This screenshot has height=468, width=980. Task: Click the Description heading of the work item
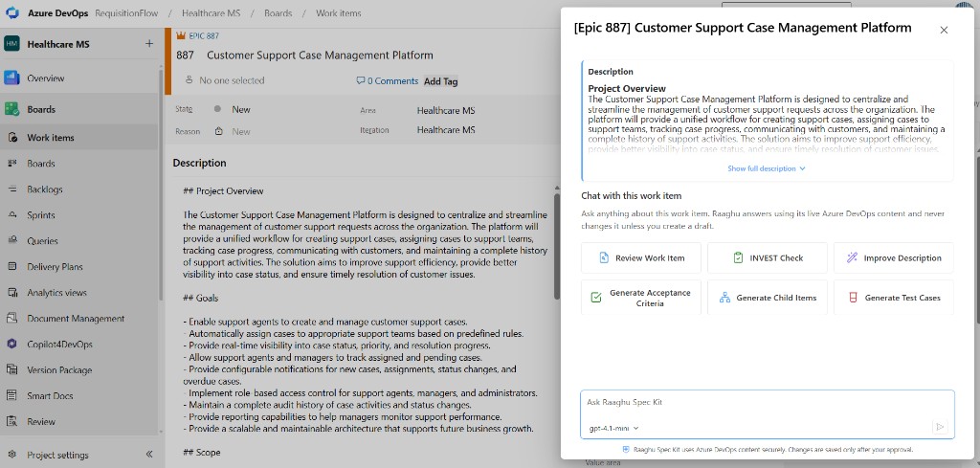click(199, 163)
